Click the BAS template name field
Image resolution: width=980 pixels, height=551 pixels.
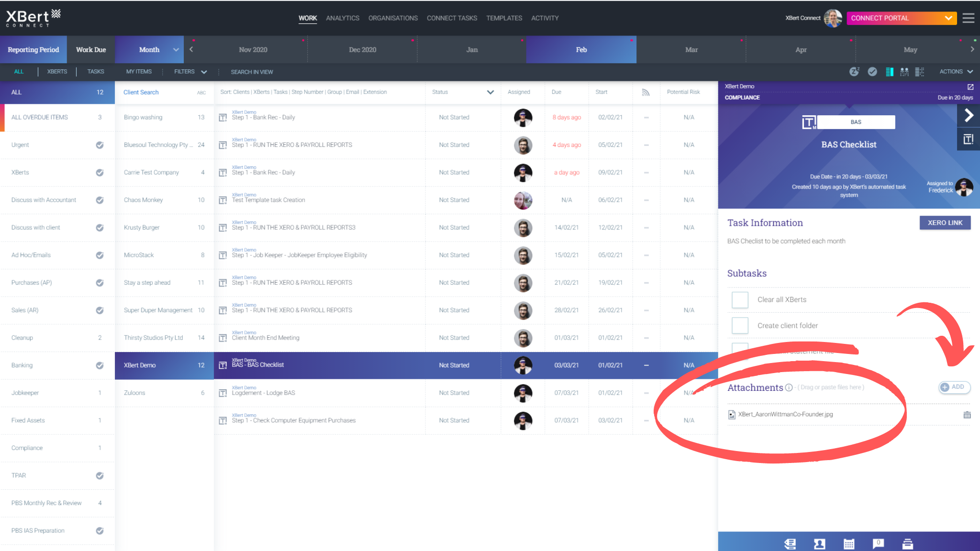tap(856, 122)
